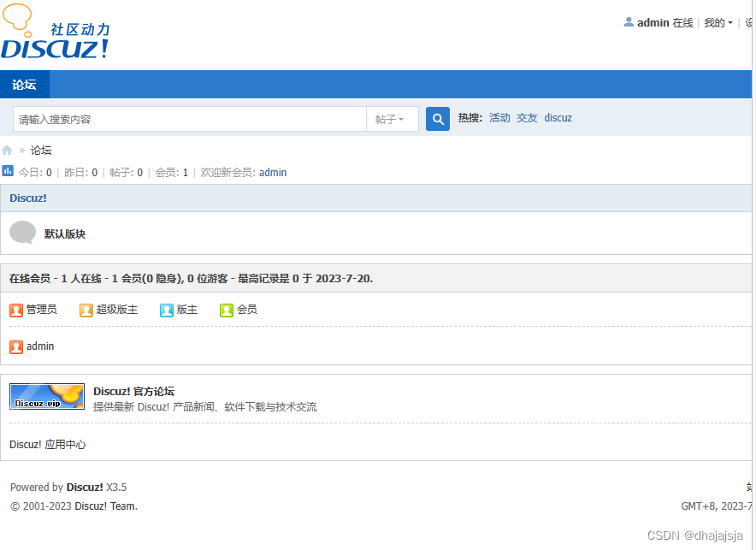Click the 热搜: label text
The image size is (756, 550).
coord(470,118)
